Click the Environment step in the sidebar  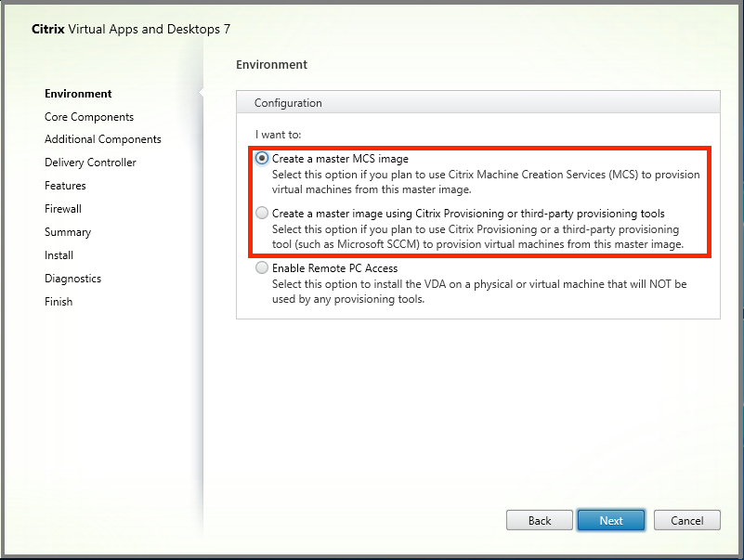78,94
